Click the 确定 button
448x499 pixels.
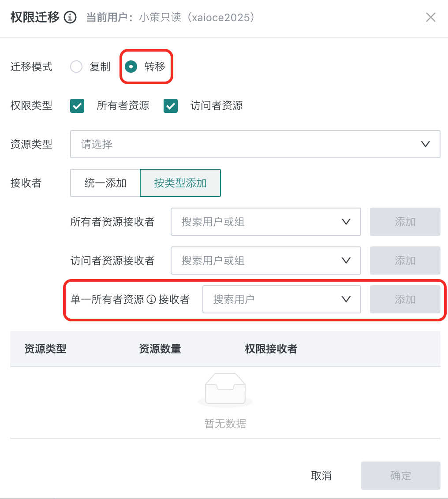tap(400, 476)
